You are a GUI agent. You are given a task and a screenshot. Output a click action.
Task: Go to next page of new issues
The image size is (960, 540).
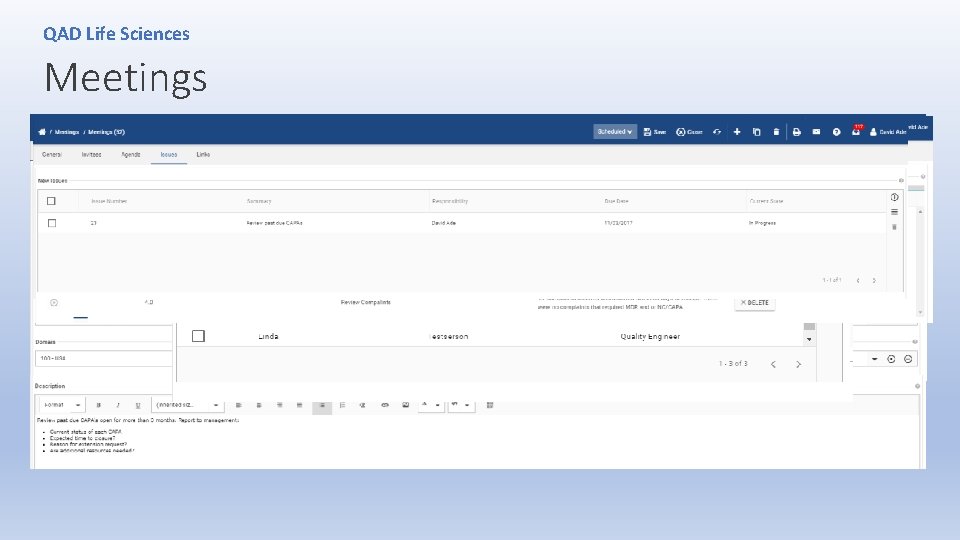coord(874,280)
